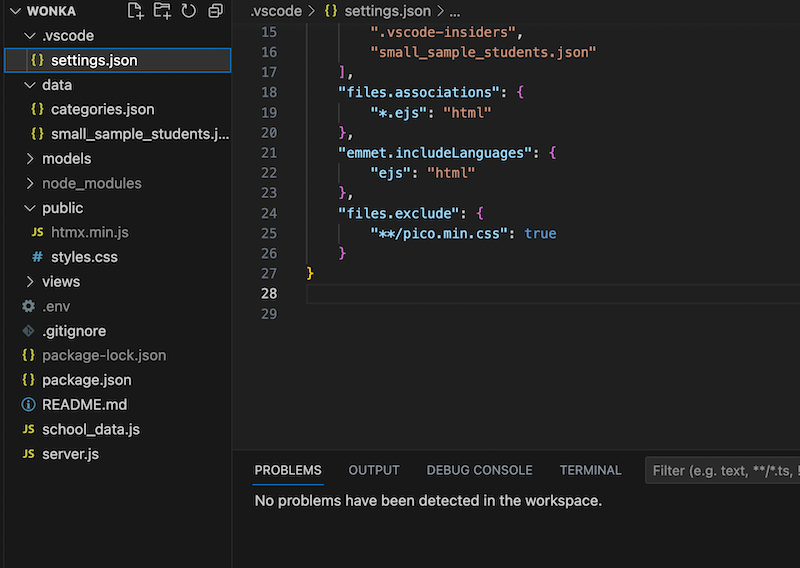Click the New File icon in explorer header
This screenshot has width=800, height=568.
click(135, 11)
